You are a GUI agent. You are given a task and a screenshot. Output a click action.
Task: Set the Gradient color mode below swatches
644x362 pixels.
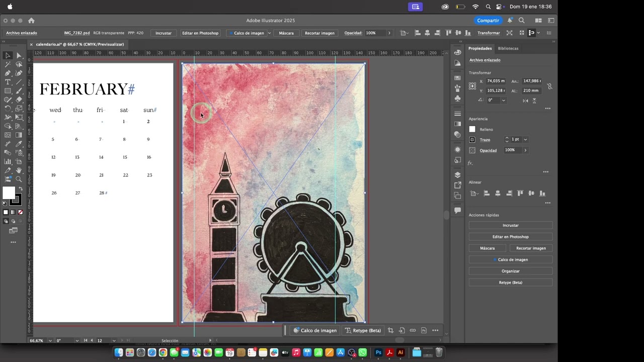click(x=13, y=212)
